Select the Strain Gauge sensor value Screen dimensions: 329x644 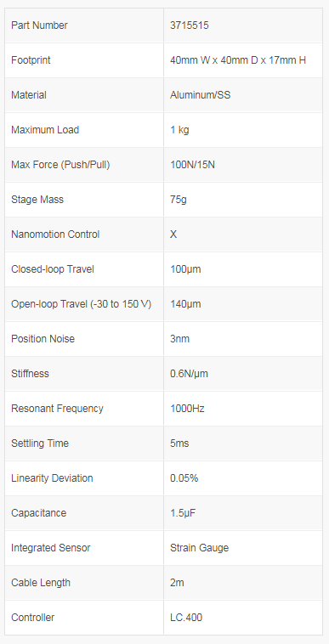[200, 548]
